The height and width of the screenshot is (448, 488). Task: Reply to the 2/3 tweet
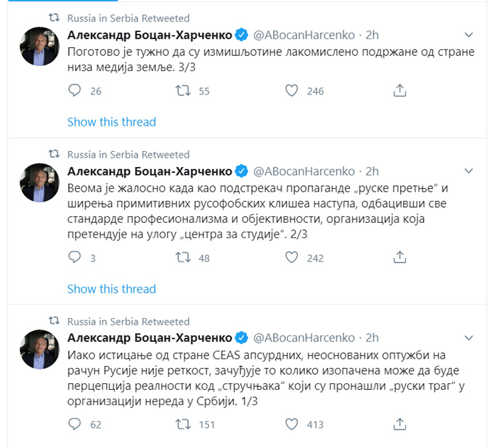73,257
